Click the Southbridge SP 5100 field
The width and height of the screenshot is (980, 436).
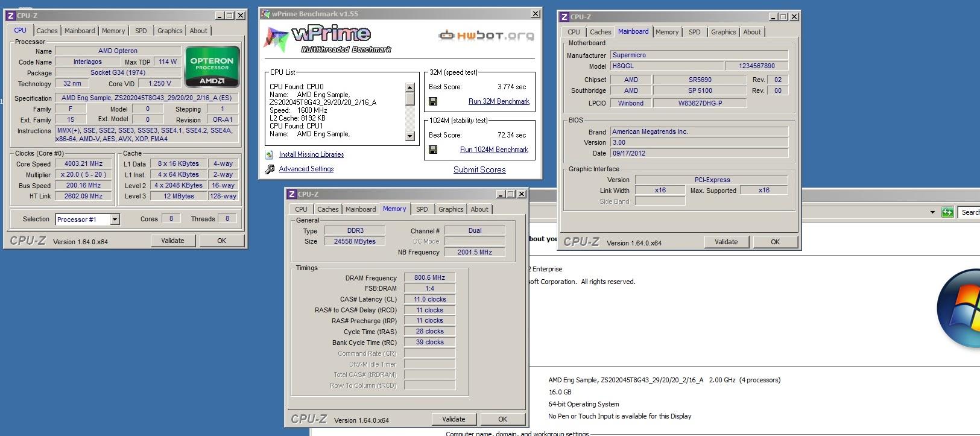click(700, 90)
